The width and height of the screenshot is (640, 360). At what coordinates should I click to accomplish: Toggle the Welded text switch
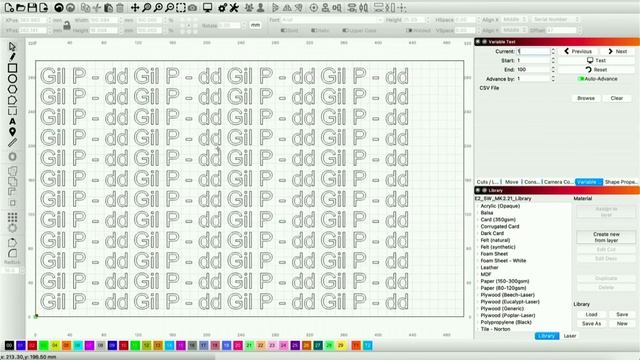point(409,30)
